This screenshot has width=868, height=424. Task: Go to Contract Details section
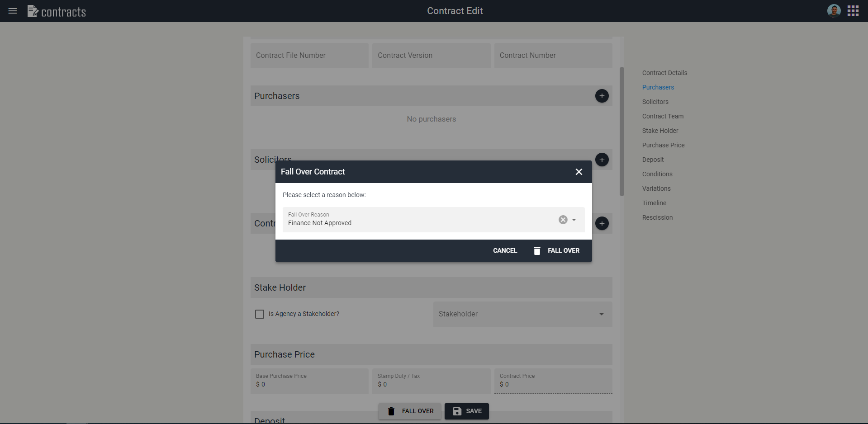click(x=664, y=73)
